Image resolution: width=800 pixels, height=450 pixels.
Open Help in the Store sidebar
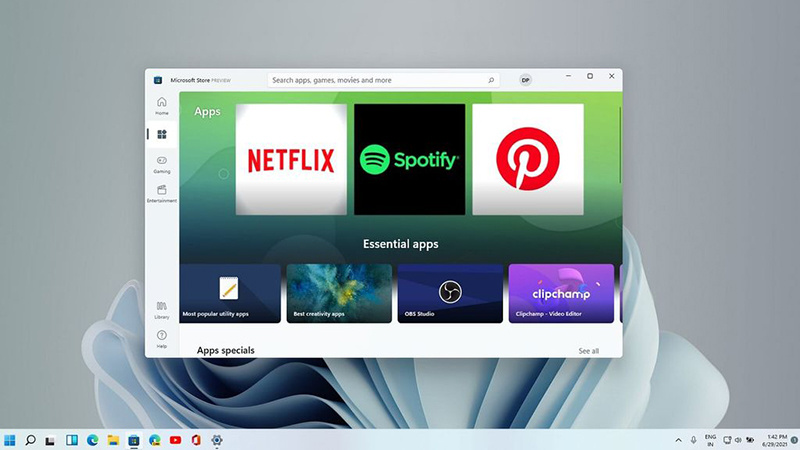pyautogui.click(x=162, y=339)
